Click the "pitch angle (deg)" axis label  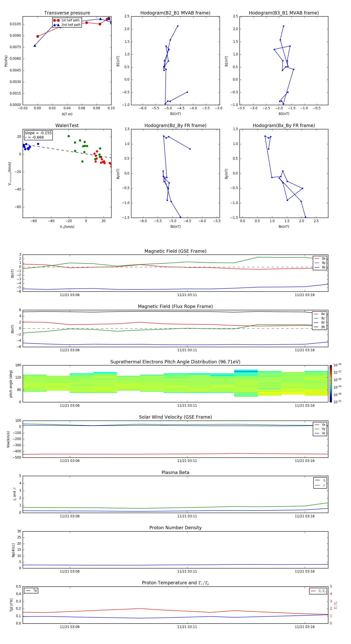coord(11,384)
